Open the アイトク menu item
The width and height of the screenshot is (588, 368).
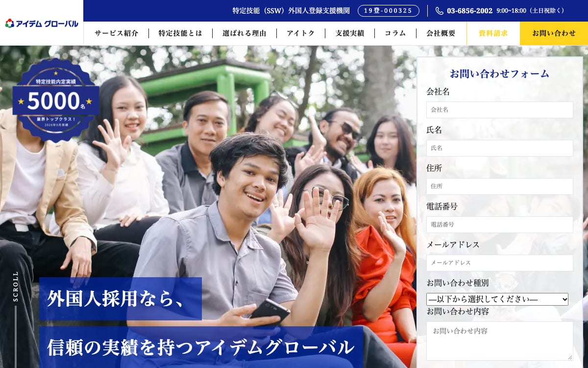(x=301, y=33)
